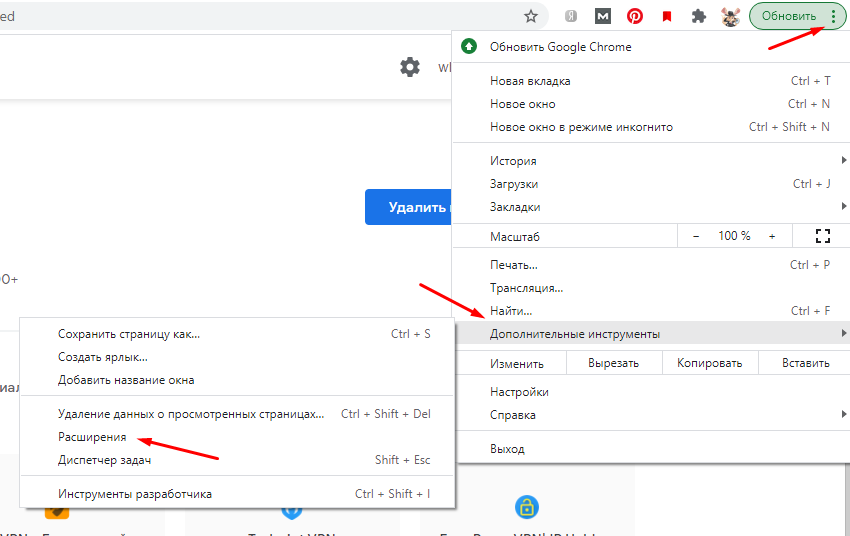Select Создать ярлык...
The image size is (850, 536).
point(237,357)
